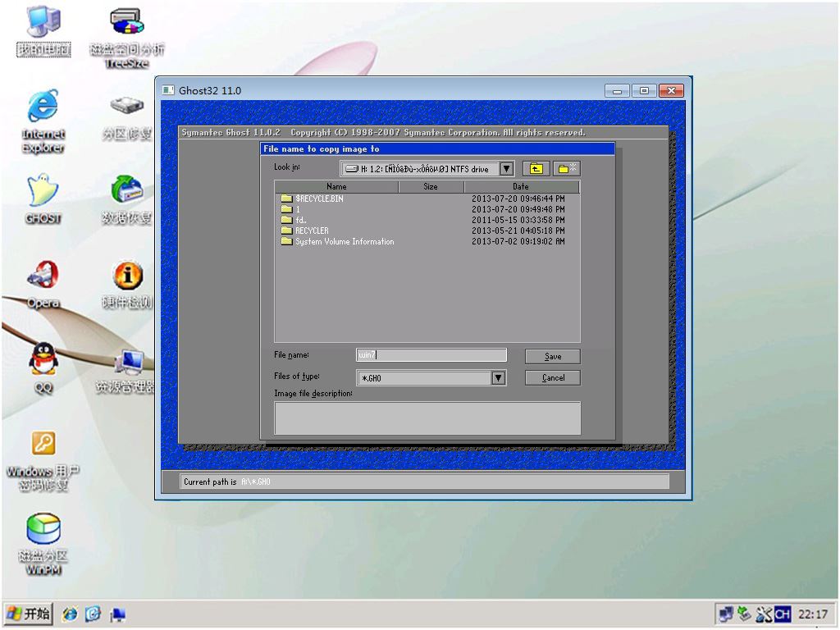This screenshot has width=840, height=630.
Task: Open the Ghost32 window system menu icon
Action: 168,90
